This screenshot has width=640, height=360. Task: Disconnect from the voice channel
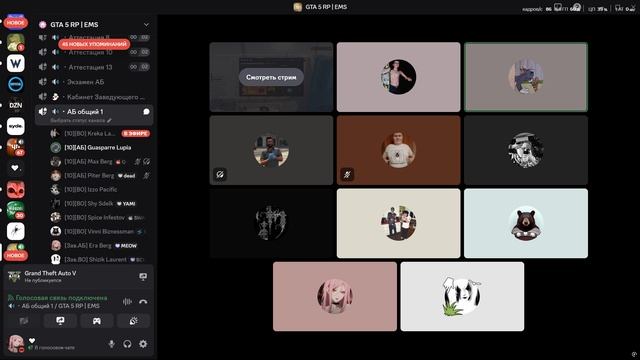point(143,302)
